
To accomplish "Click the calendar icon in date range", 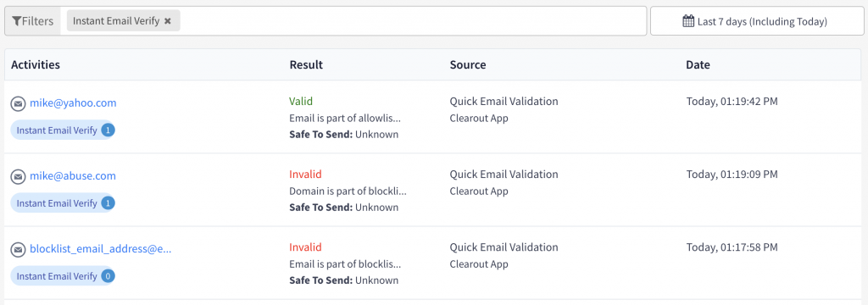I will click(x=688, y=21).
